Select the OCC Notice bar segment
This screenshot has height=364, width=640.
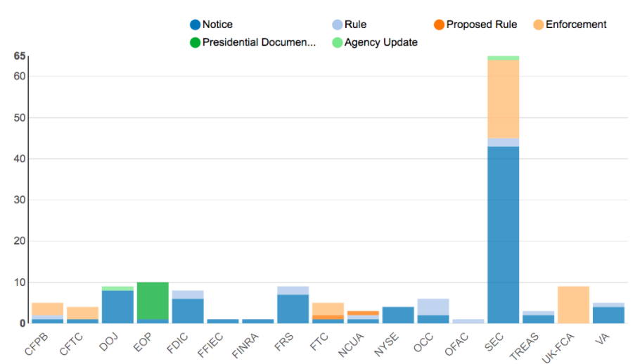pyautogui.click(x=433, y=319)
